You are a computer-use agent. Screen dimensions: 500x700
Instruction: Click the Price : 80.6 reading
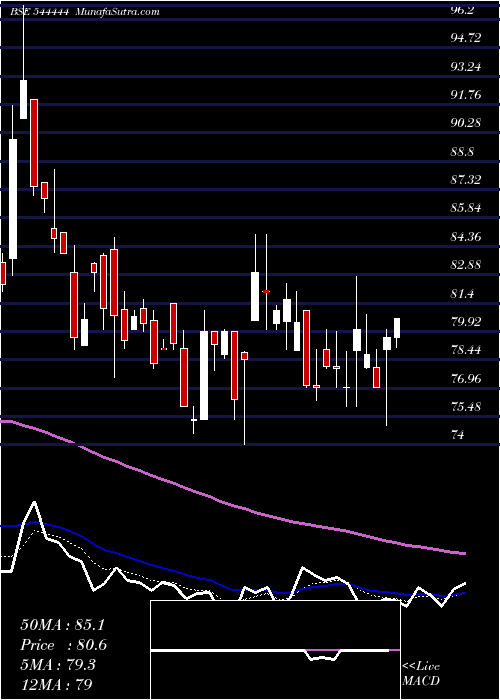point(64,645)
